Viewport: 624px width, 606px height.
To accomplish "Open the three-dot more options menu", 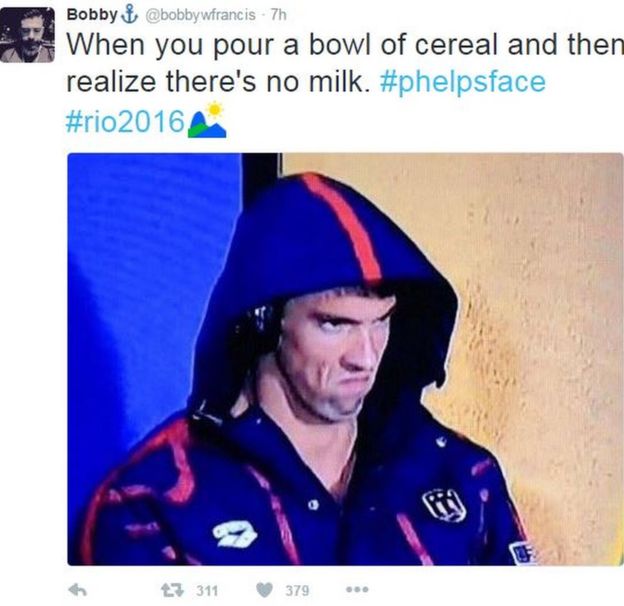I will tap(357, 589).
